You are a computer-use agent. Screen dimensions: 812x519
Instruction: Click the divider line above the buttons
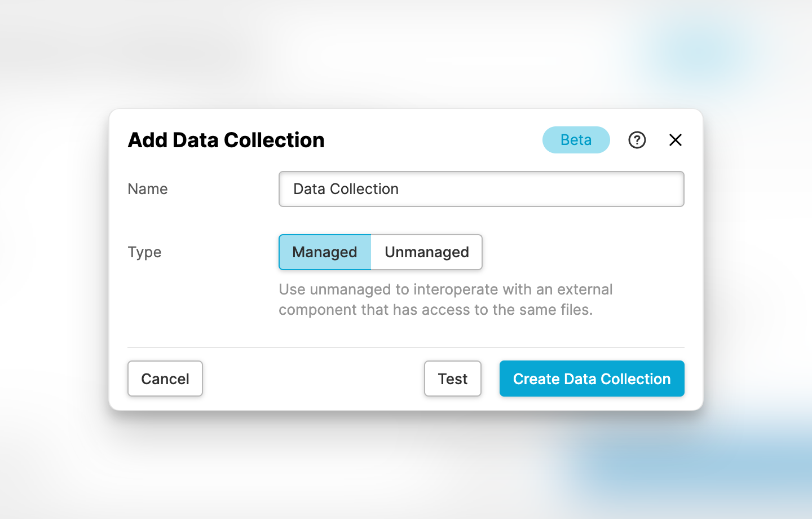pyautogui.click(x=406, y=348)
